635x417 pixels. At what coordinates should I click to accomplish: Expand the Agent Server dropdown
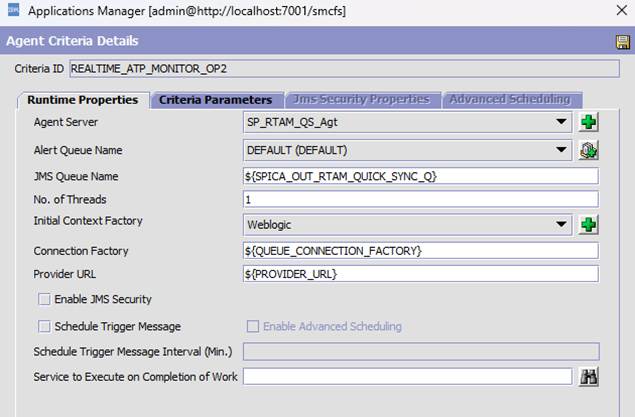(563, 123)
